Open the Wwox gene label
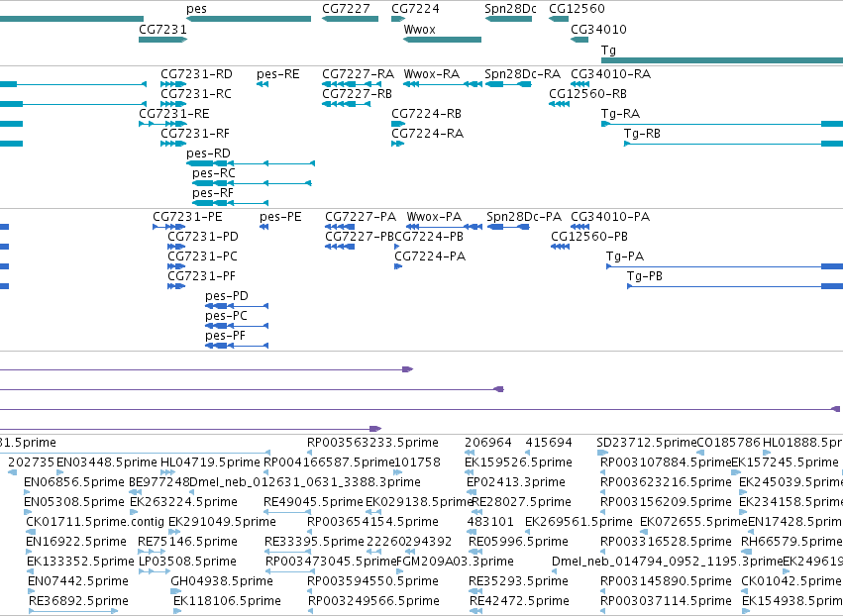 419,29
